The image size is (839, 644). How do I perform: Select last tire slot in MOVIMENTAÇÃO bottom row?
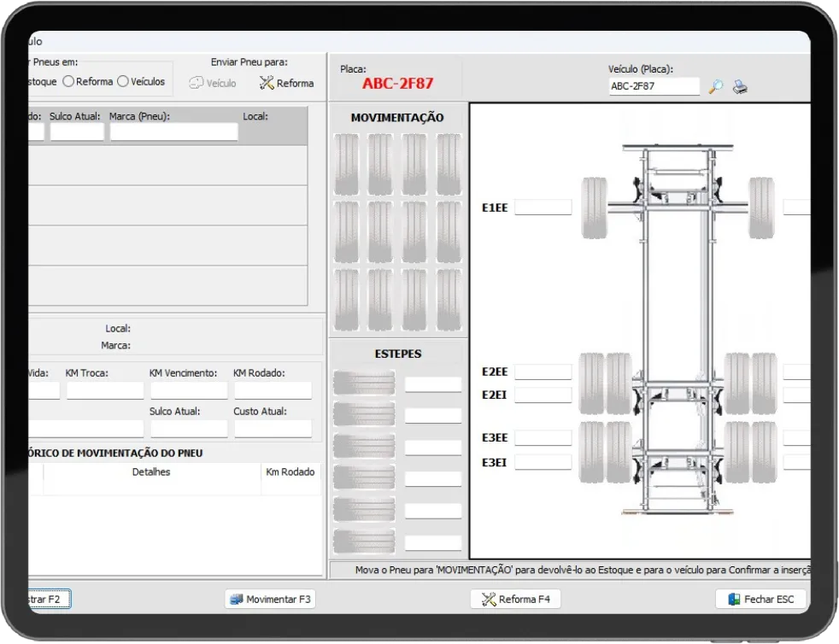(449, 300)
